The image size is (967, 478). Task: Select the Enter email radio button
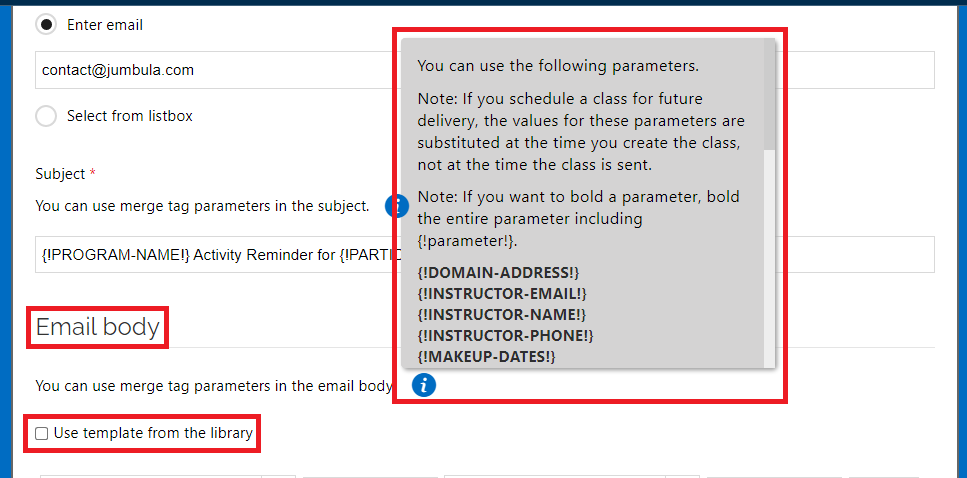[x=46, y=25]
